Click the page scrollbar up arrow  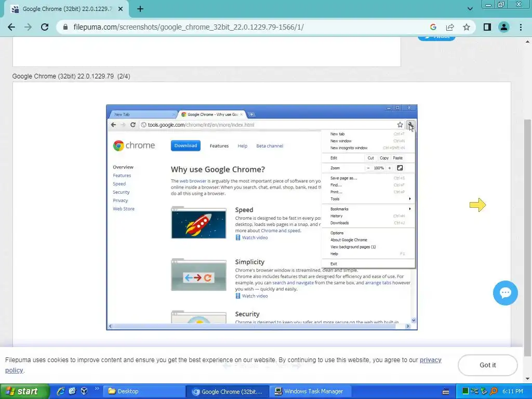[x=527, y=42]
